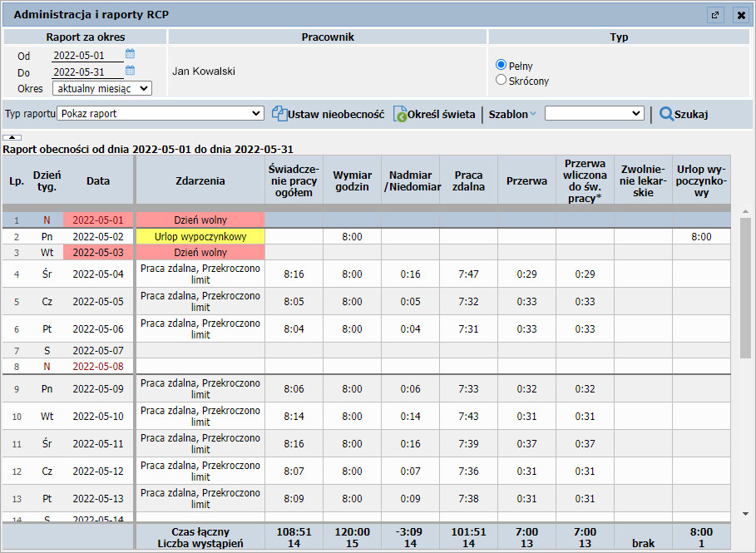Click the employee name Jan Kowalski
This screenshot has width=756, height=553.
point(204,72)
